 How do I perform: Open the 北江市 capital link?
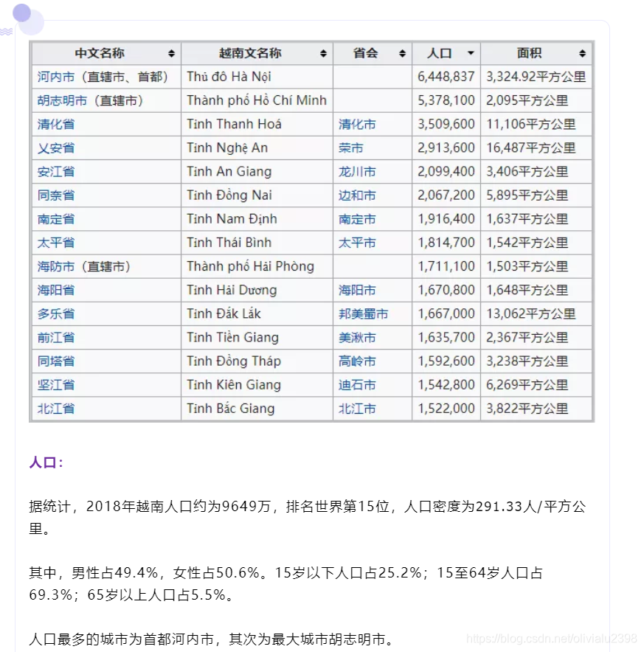(x=357, y=409)
